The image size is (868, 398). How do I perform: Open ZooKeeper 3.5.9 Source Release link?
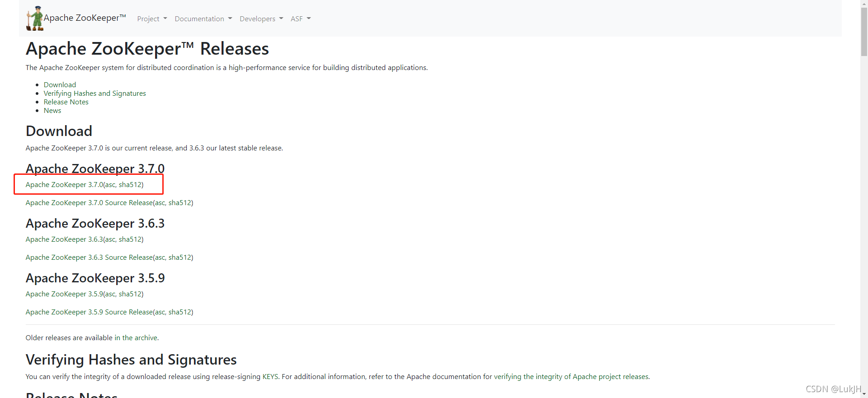[89, 312]
